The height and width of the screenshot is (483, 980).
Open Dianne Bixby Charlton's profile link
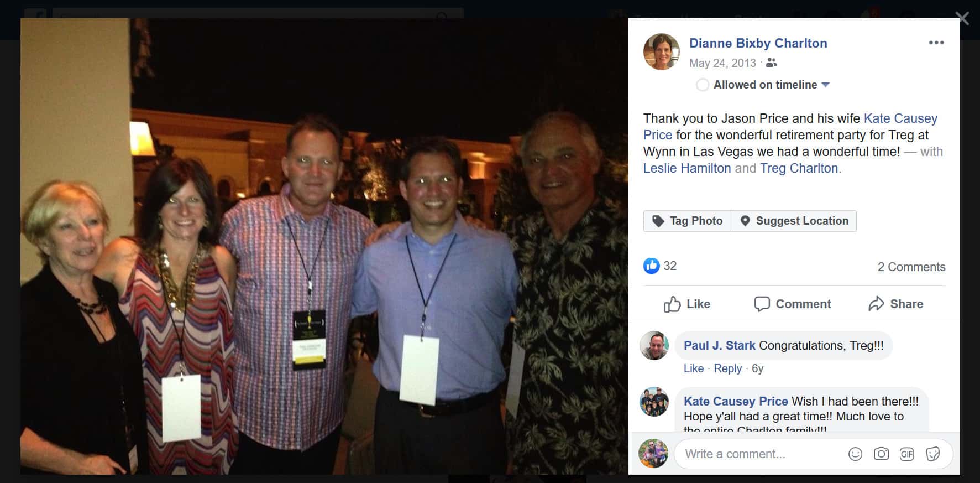point(758,43)
